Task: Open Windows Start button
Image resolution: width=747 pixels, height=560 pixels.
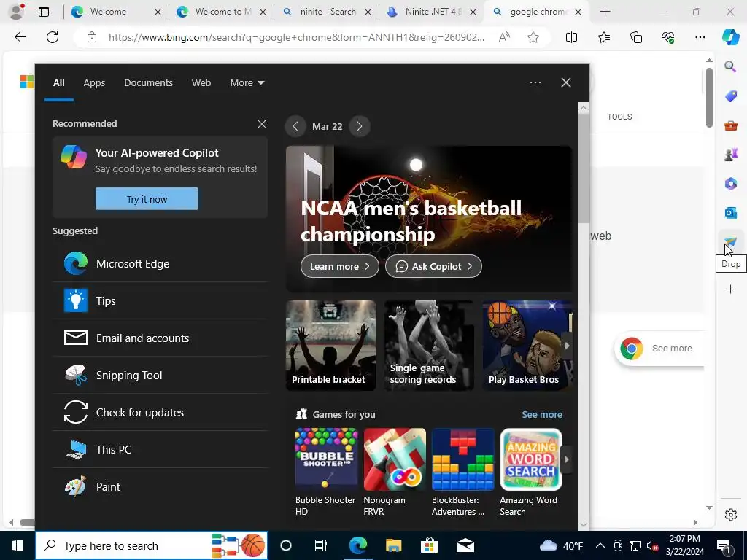Action: coord(18,545)
